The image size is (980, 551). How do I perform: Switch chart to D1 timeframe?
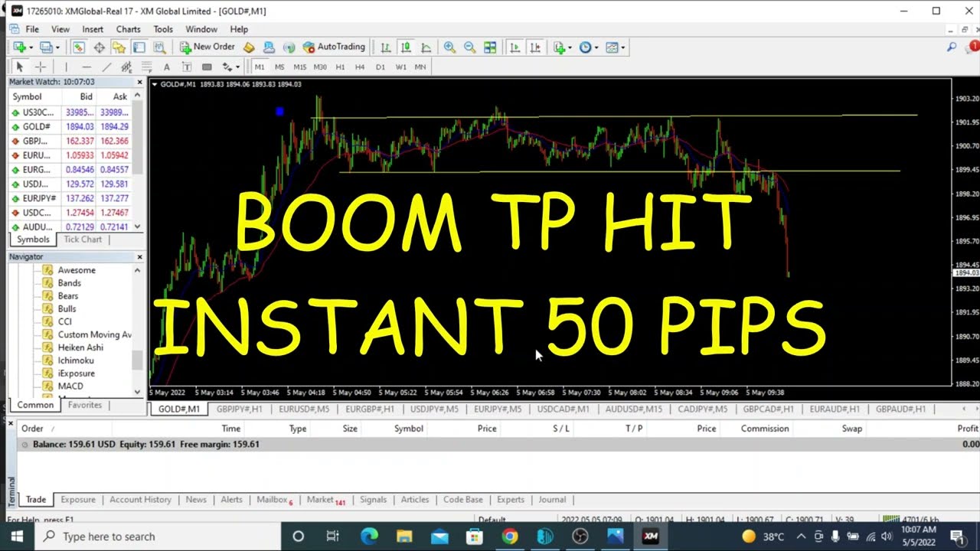pyautogui.click(x=380, y=67)
